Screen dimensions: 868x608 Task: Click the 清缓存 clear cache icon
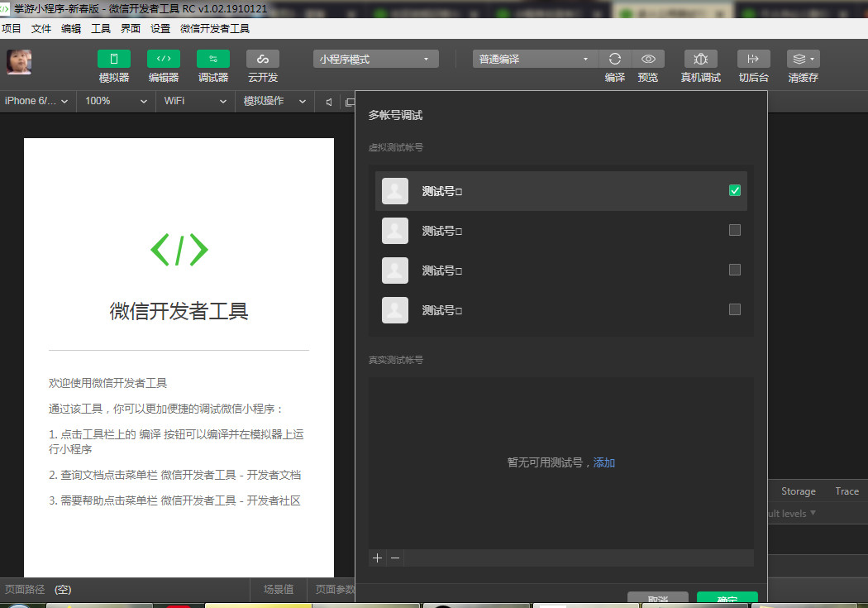pos(804,59)
